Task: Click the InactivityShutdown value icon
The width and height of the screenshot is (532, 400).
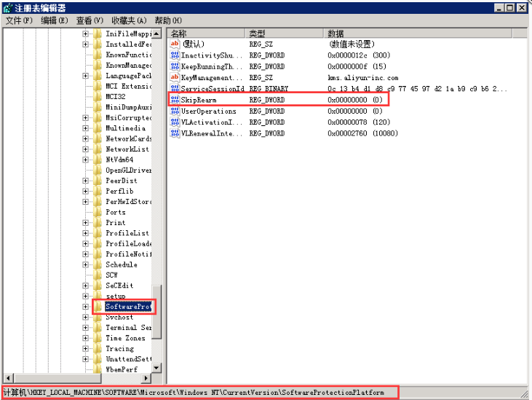Action: tap(174, 55)
